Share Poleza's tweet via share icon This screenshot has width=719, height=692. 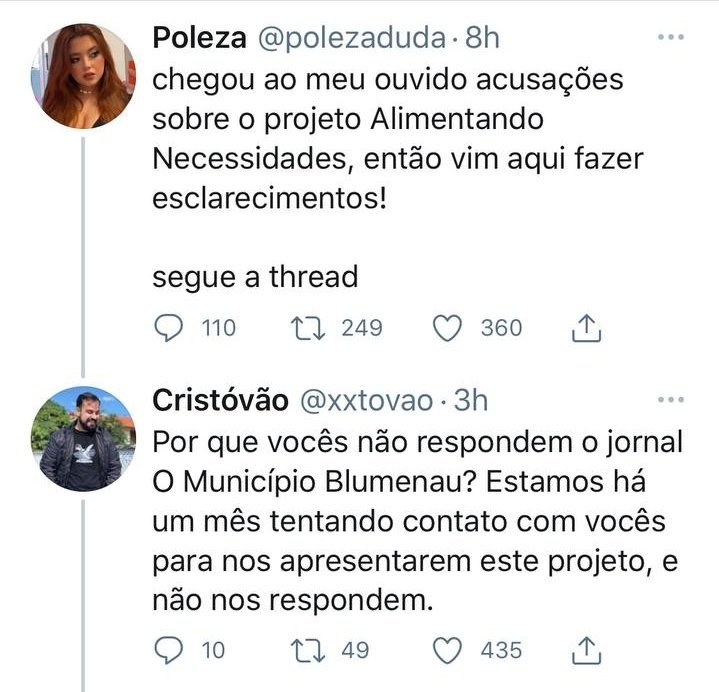pyautogui.click(x=586, y=328)
